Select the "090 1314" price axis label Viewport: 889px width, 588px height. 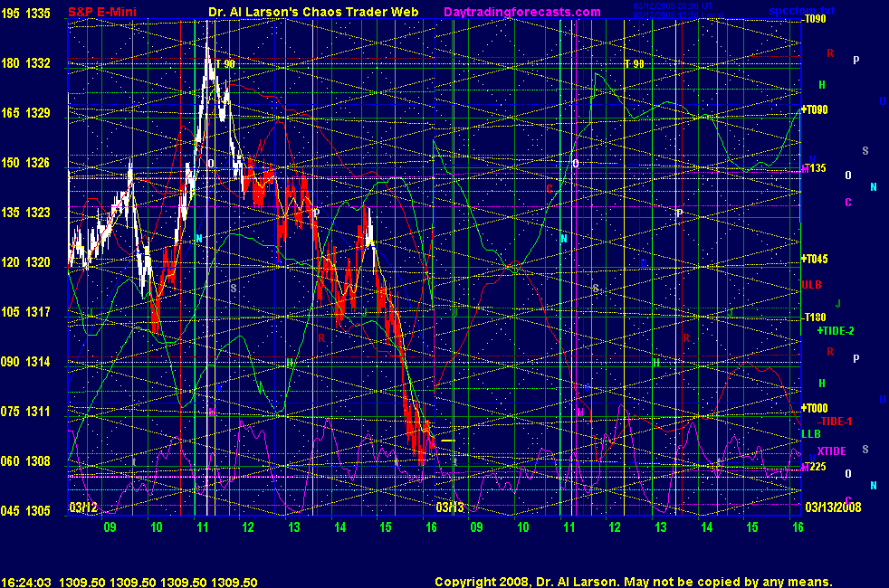click(x=25, y=362)
